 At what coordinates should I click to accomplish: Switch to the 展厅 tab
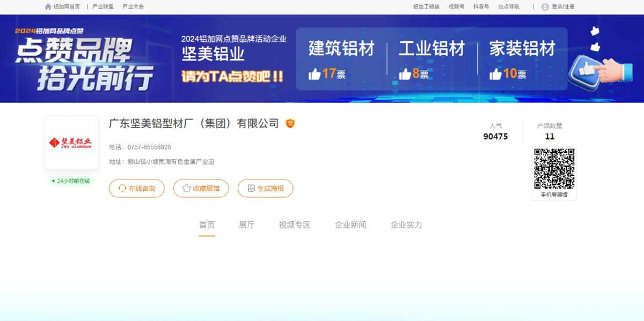[x=246, y=225]
